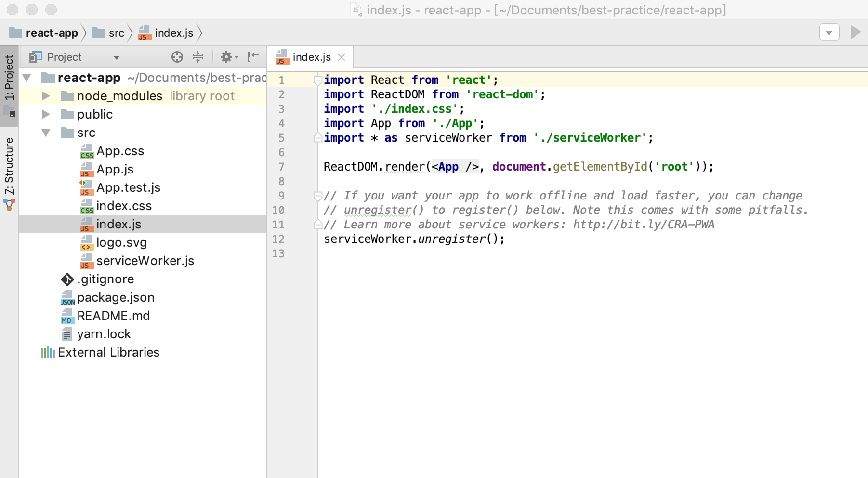The image size is (868, 478).
Task: Select App.test.js in the project tree
Action: click(x=128, y=188)
